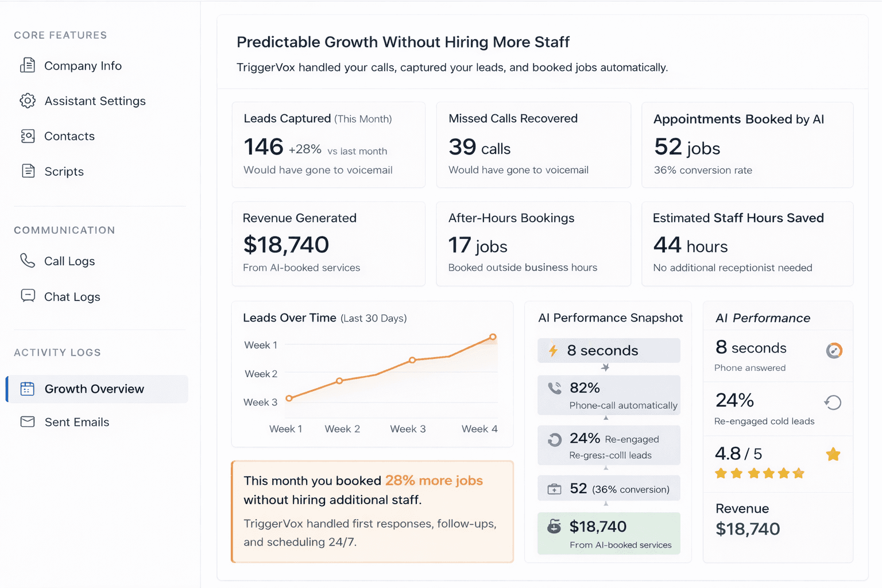Click the calendar icon next to Growth Overview

click(x=27, y=389)
